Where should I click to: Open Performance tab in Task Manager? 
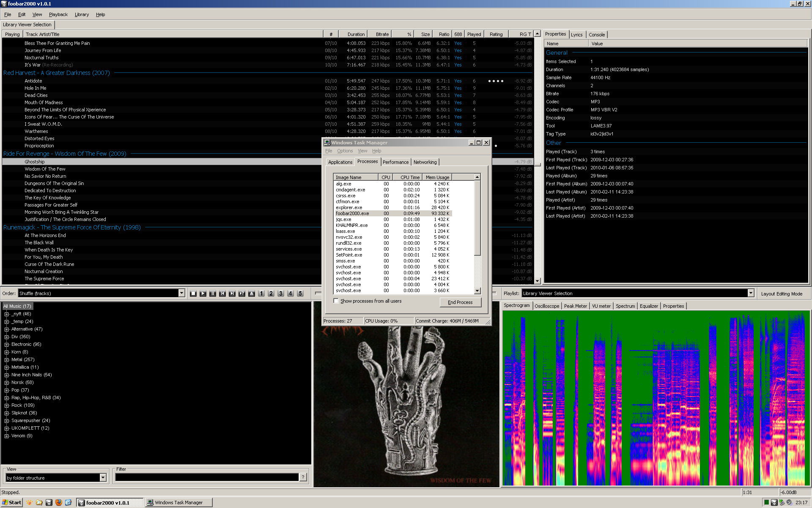[x=395, y=162]
